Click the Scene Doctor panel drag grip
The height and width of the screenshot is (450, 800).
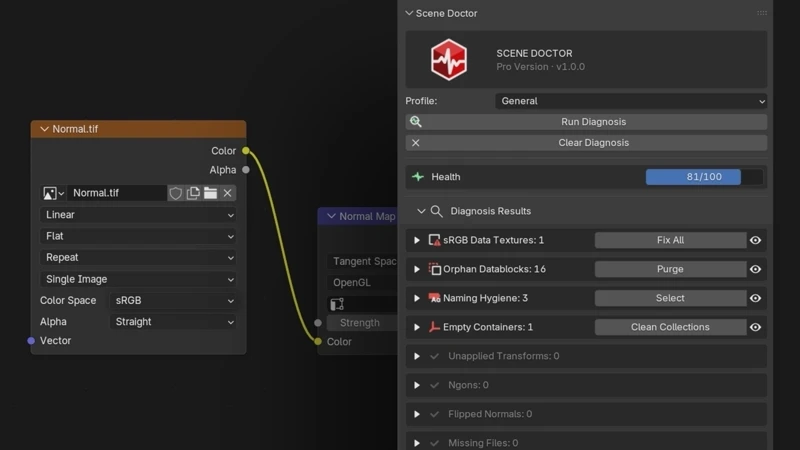pos(762,13)
